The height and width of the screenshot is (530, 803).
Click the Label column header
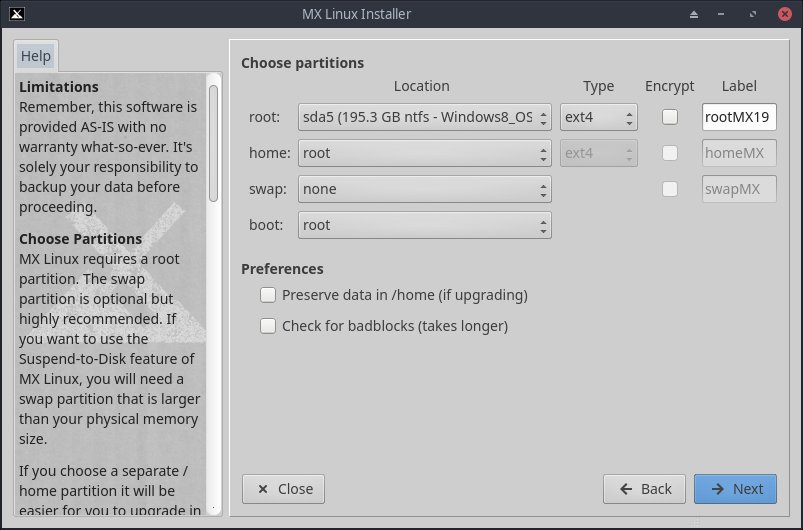[739, 86]
